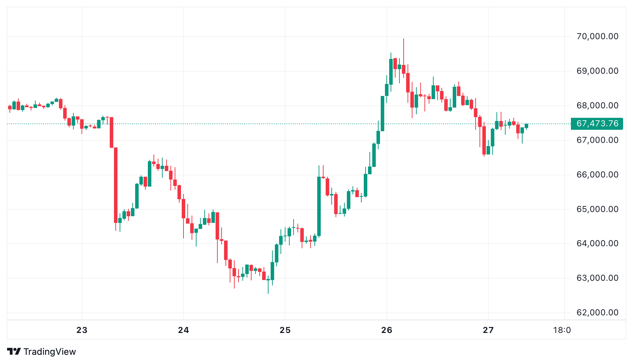Click the 68,000.00 price axis label

tap(597, 106)
